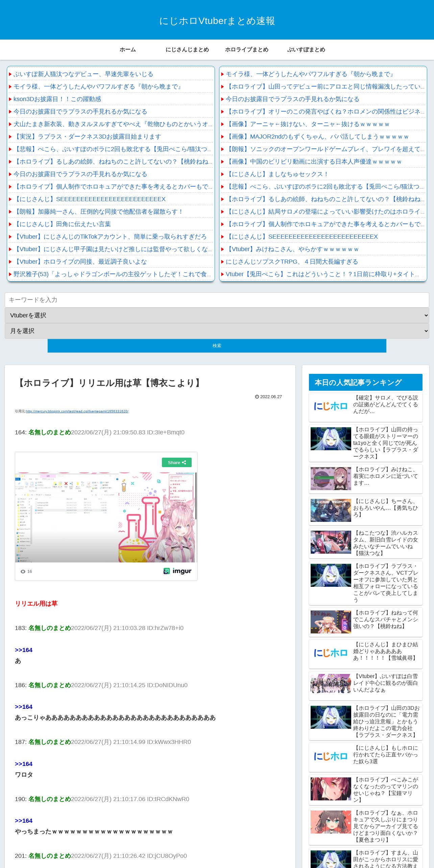Click the Share button on imgur embed
The image size is (434, 868).
(177, 462)
